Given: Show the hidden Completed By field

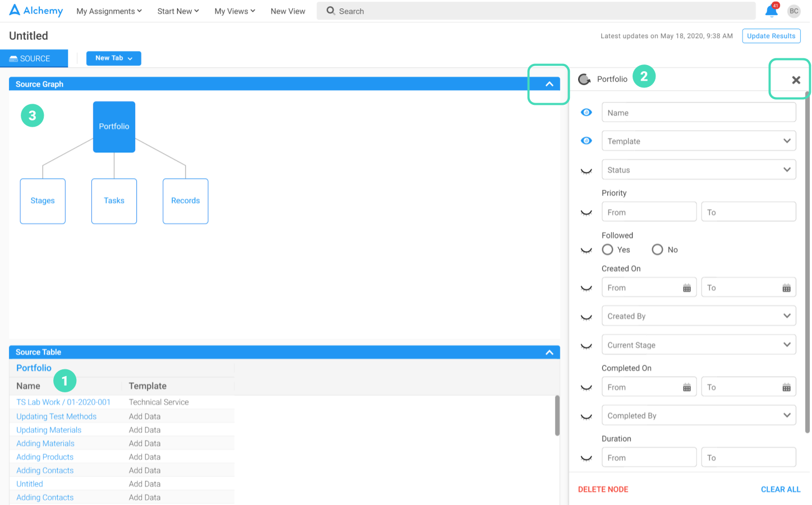Looking at the screenshot, I should coord(587,416).
